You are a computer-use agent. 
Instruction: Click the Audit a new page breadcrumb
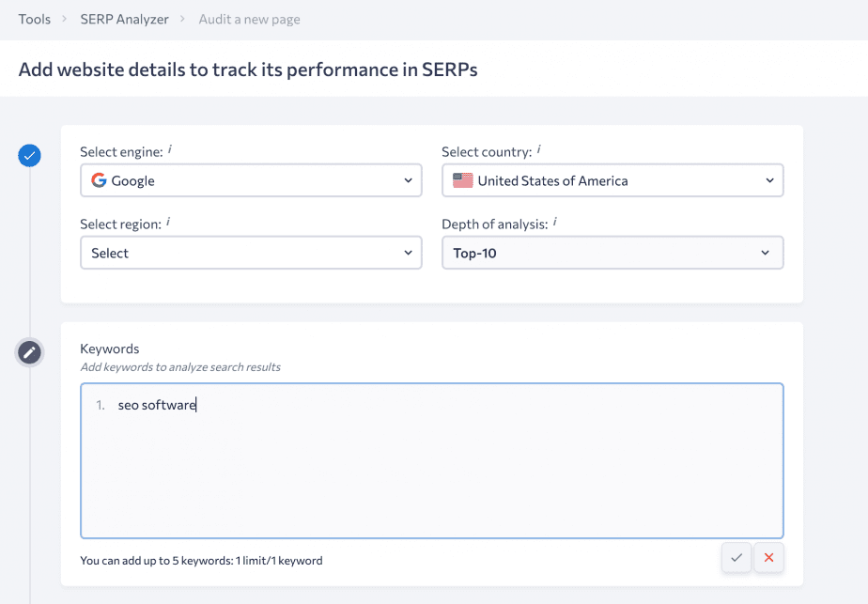click(x=249, y=19)
